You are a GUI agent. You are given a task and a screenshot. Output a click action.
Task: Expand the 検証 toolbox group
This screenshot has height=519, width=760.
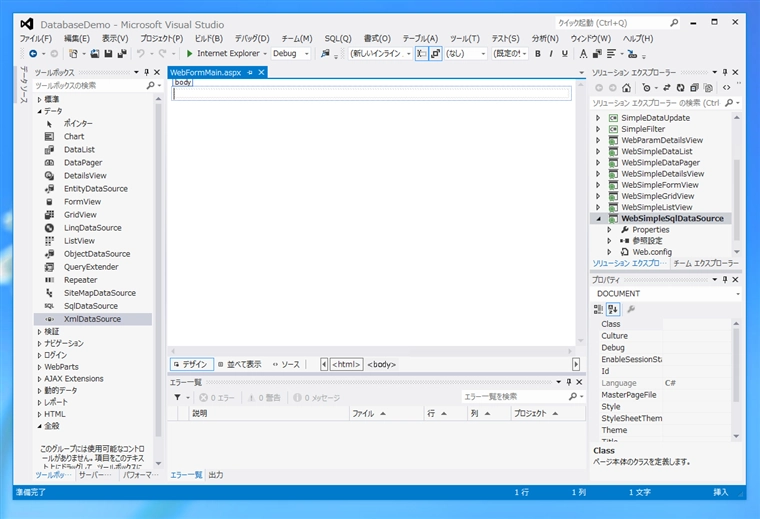[x=39, y=332]
